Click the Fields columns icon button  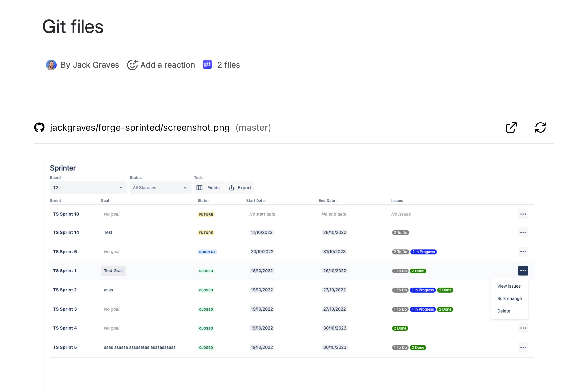(x=200, y=187)
